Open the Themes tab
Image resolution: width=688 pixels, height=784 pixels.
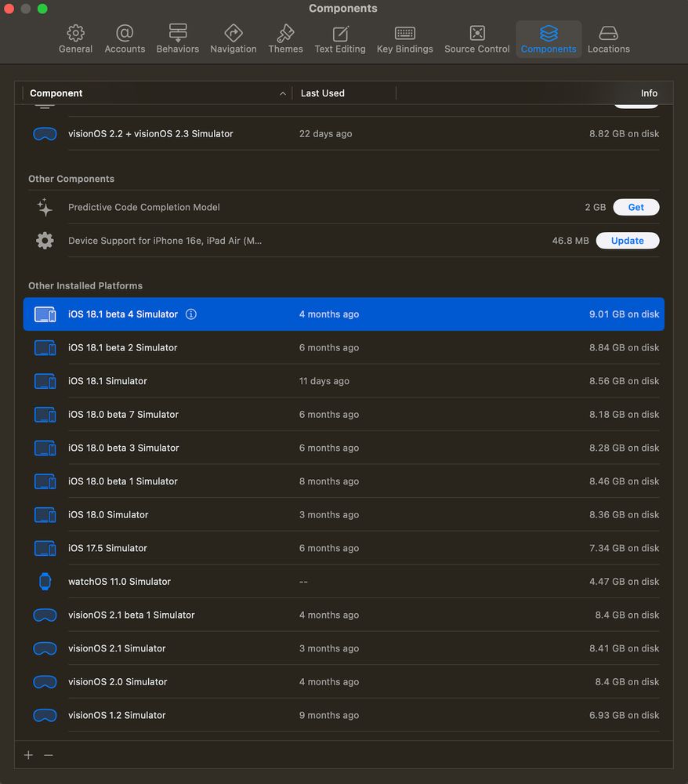(x=285, y=39)
